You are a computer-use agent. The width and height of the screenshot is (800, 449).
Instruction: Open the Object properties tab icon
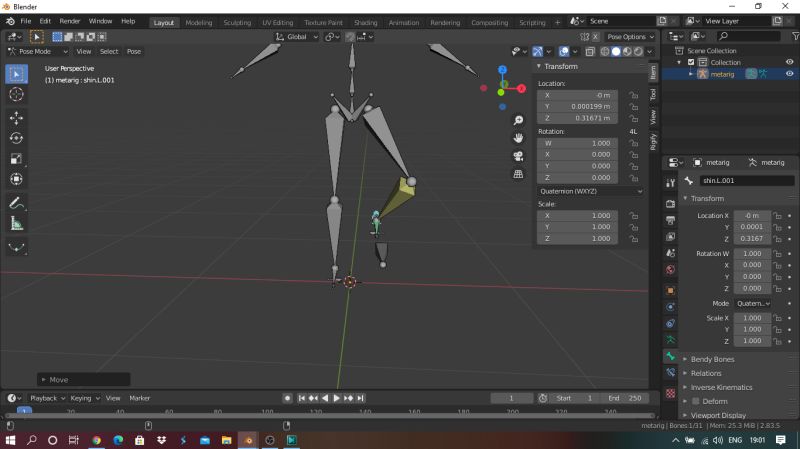(670, 290)
